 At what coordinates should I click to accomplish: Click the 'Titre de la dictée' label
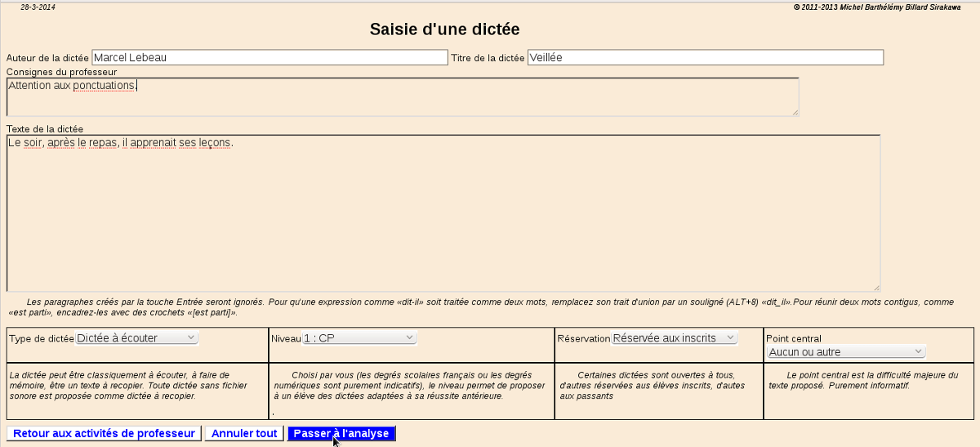(488, 58)
